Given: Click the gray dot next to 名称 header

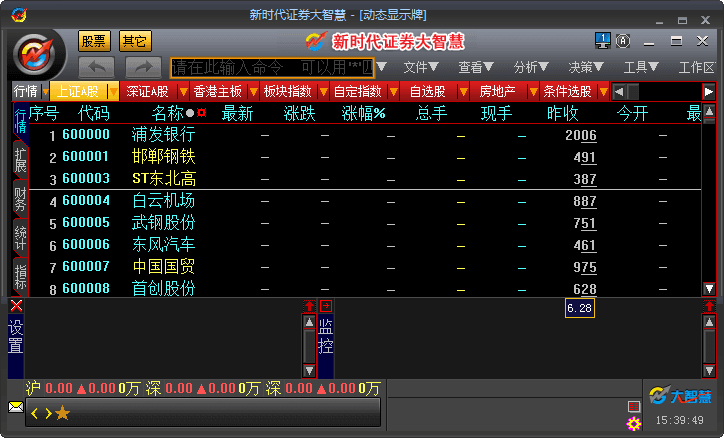Looking at the screenshot, I should click(190, 113).
